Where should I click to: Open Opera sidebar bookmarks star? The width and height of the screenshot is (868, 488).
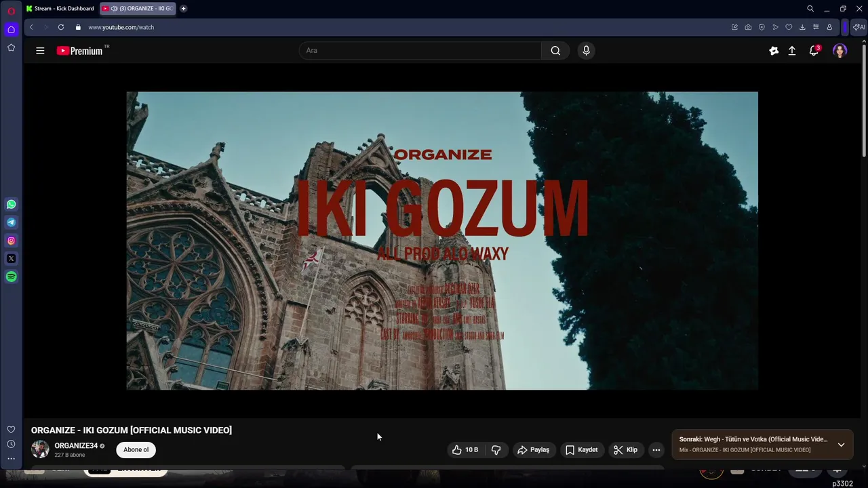tap(11, 47)
